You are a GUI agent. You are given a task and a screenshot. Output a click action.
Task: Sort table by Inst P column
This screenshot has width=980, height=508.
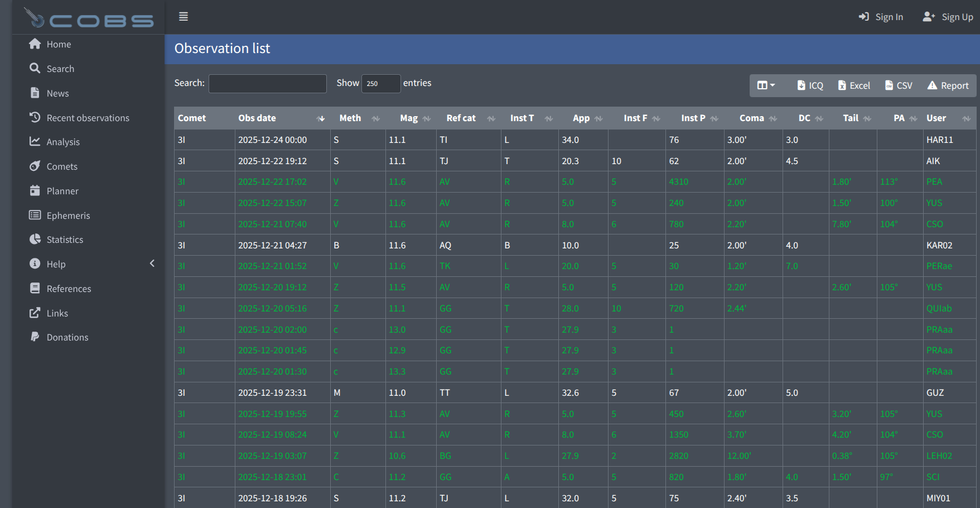coord(694,118)
